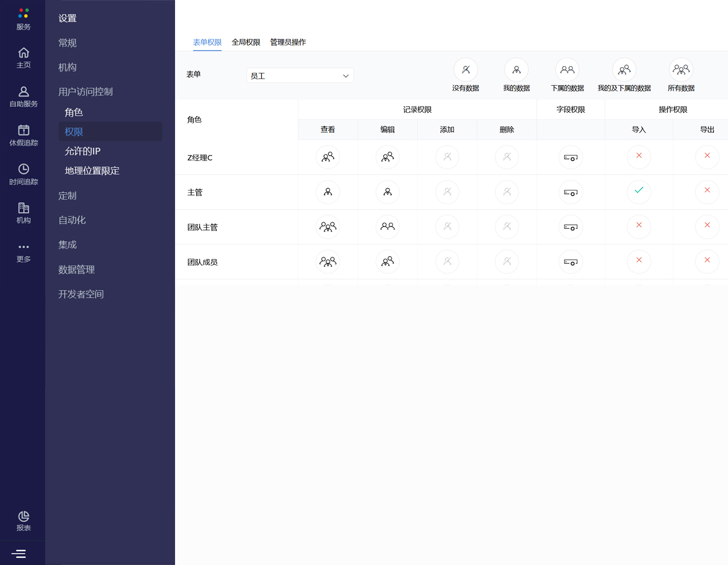Click field permission icon for 主管 row
This screenshot has width=728, height=565.
coord(570,192)
